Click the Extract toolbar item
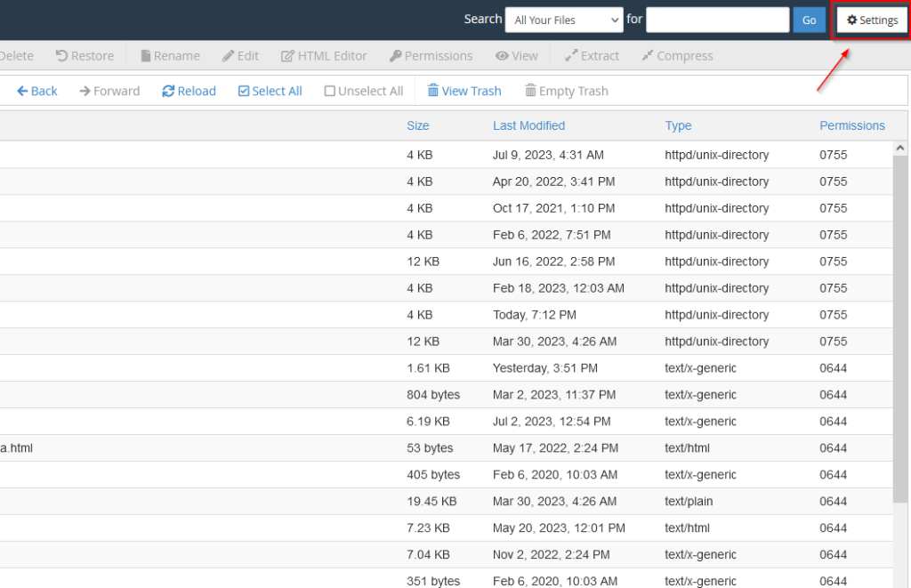 point(592,56)
